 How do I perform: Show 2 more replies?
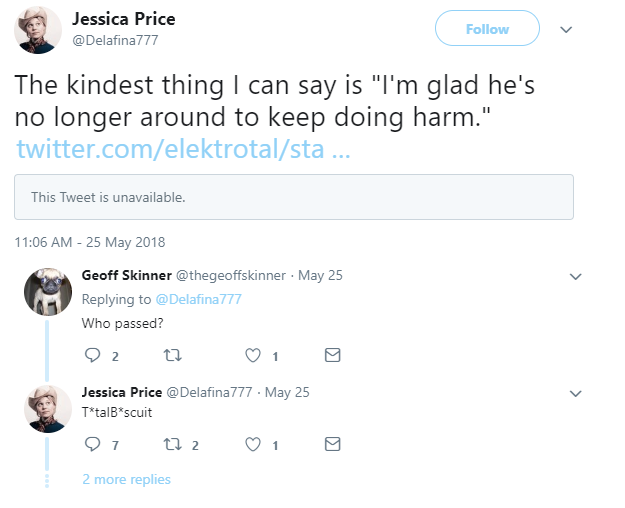tap(126, 479)
